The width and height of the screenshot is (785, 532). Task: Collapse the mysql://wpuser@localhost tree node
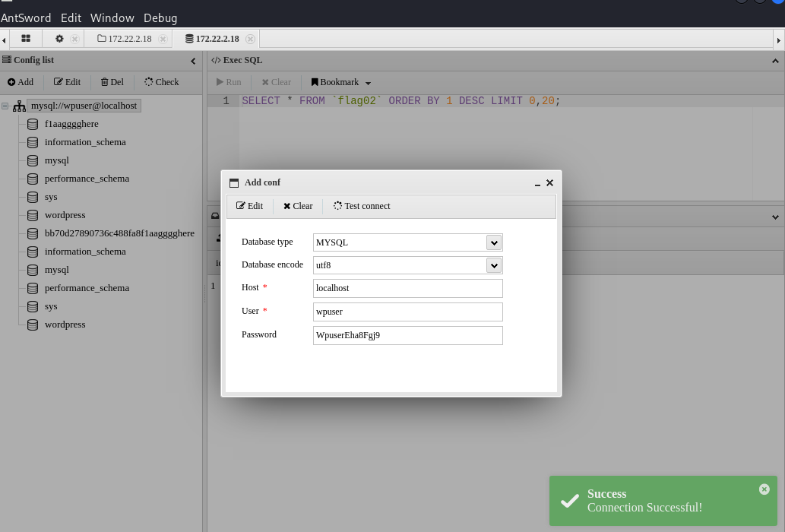click(x=5, y=106)
